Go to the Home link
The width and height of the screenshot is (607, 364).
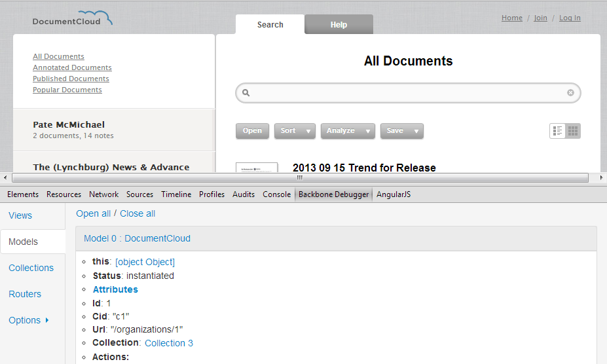[x=512, y=18]
